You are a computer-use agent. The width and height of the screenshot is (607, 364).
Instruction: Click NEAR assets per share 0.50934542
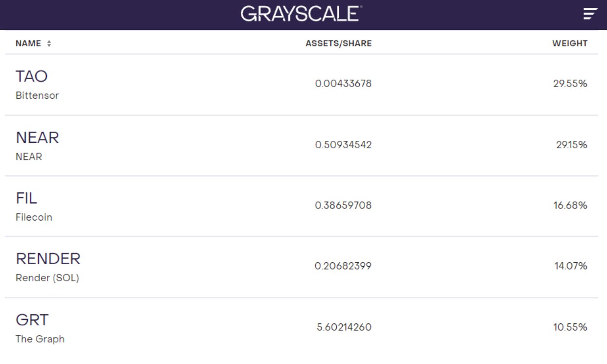(343, 145)
